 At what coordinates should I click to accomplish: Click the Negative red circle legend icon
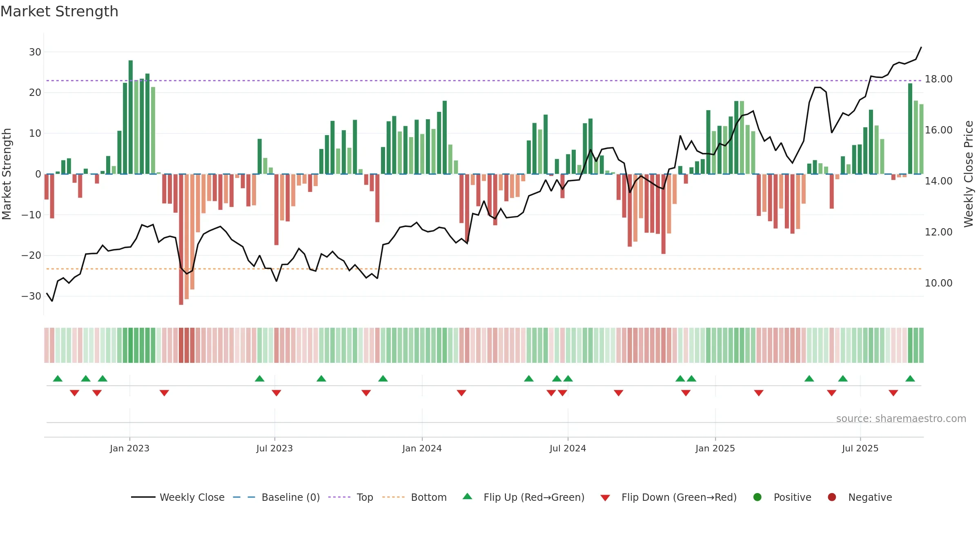click(832, 497)
